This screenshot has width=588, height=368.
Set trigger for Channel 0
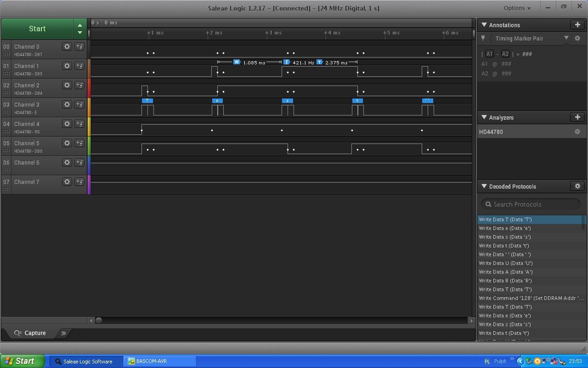(x=79, y=46)
